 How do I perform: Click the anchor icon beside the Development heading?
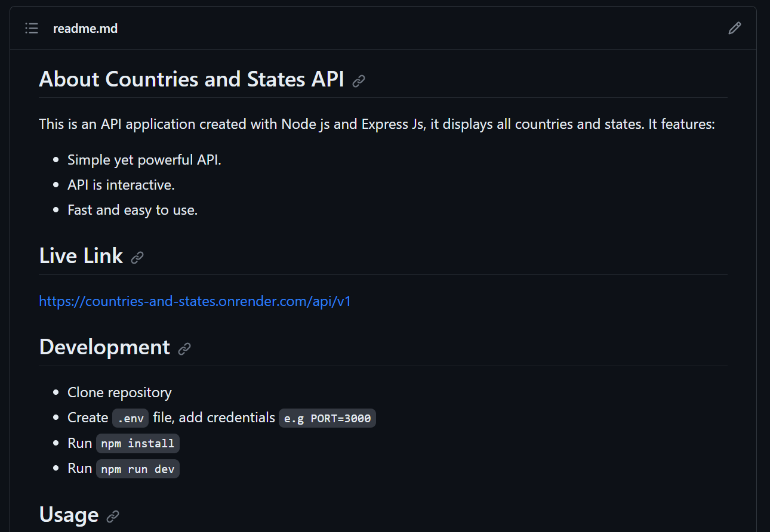point(184,348)
